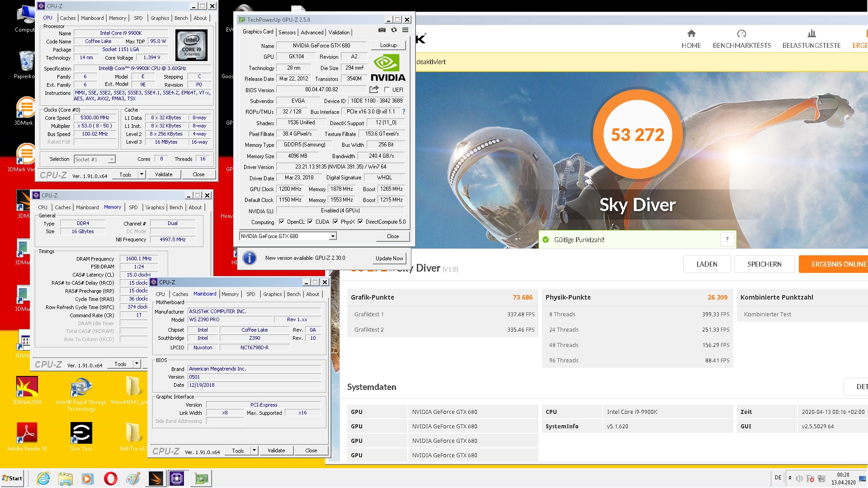Click the Intel Core i9 logo in CPU-Z
Screen dimensions: 868x488
pos(191,45)
